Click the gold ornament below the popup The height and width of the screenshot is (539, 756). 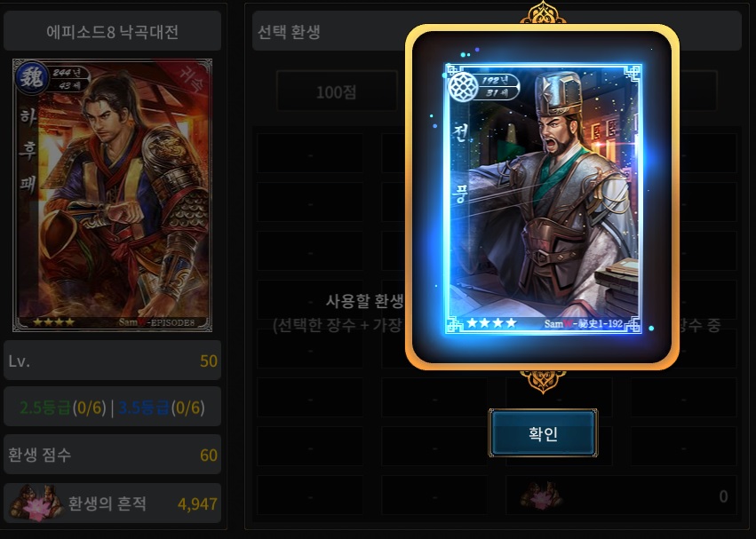pos(543,381)
